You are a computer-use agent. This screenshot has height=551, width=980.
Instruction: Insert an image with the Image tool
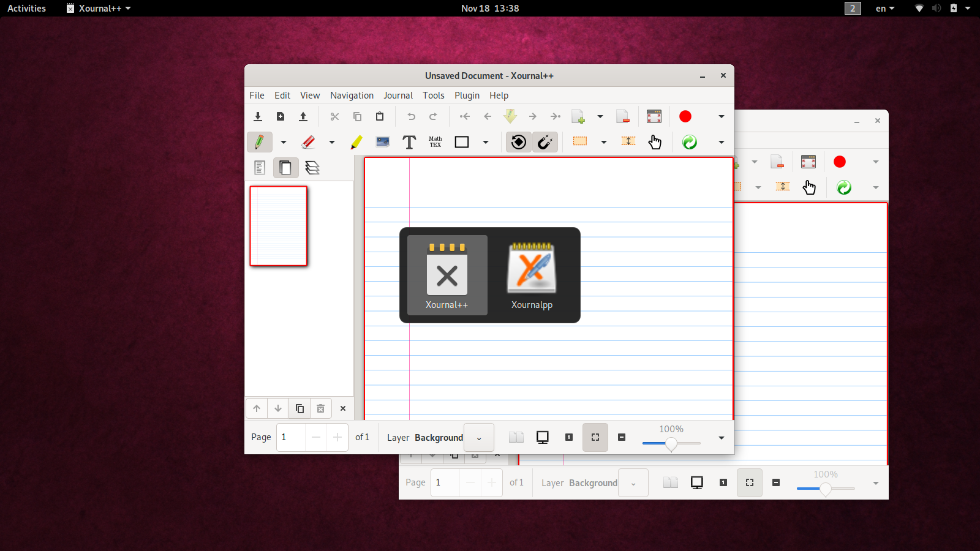click(383, 142)
